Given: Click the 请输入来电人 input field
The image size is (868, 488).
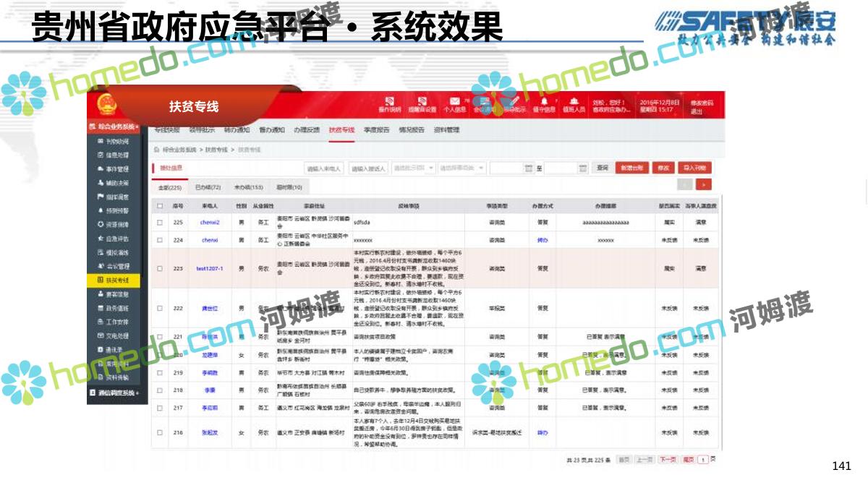Looking at the screenshot, I should click(323, 168).
